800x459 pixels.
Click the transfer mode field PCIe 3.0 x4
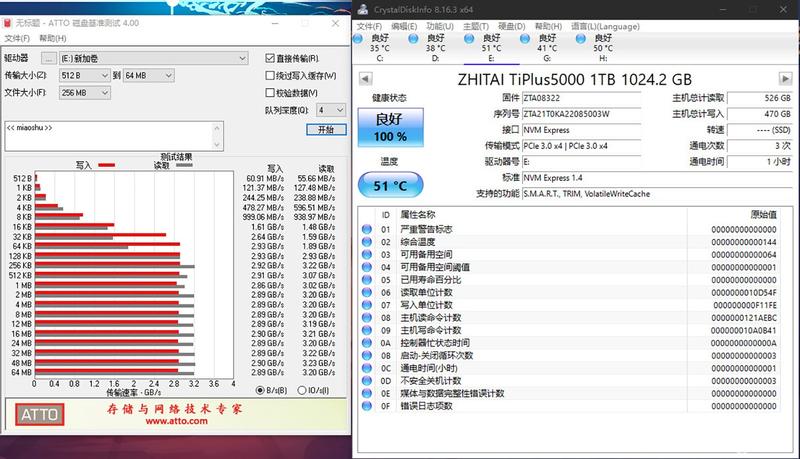tap(582, 146)
